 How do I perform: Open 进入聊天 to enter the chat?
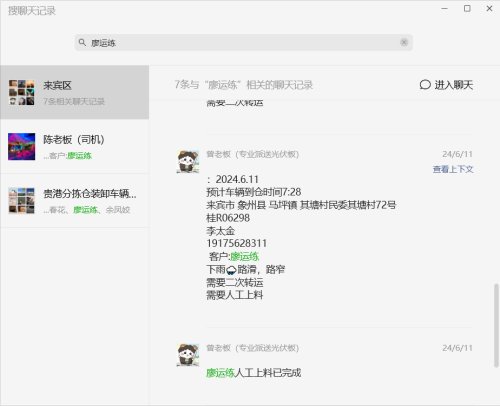point(446,85)
